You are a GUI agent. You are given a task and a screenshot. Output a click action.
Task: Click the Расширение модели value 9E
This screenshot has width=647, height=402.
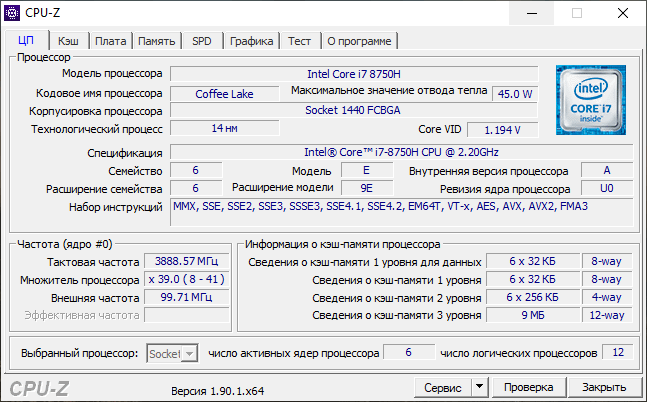click(x=367, y=188)
